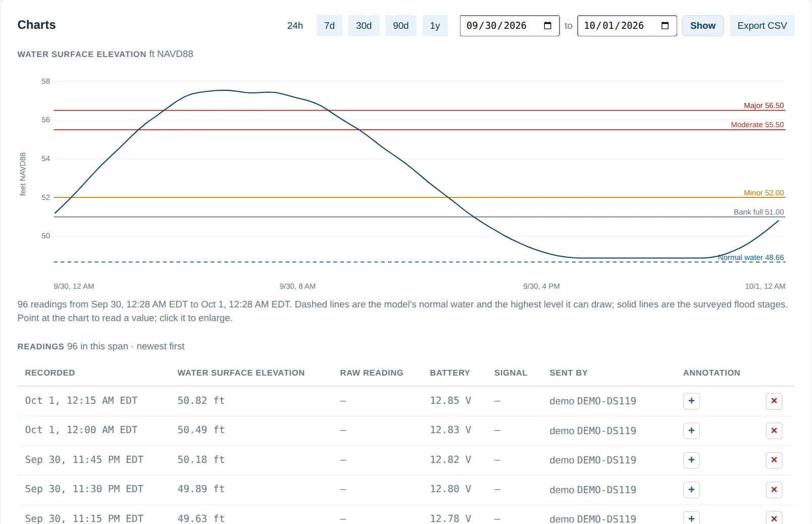Select the 30d time range
Screen dimensions: 812x524
364,26
